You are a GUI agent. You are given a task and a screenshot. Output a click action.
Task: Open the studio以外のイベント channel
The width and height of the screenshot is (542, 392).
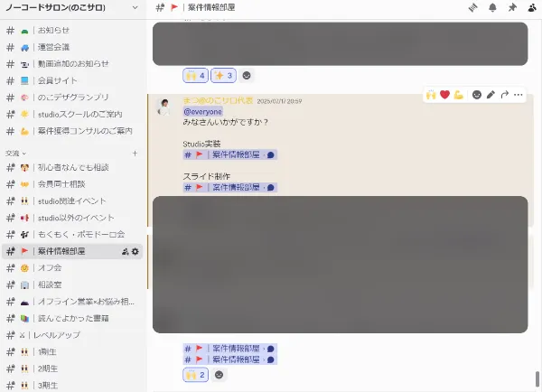click(x=72, y=218)
